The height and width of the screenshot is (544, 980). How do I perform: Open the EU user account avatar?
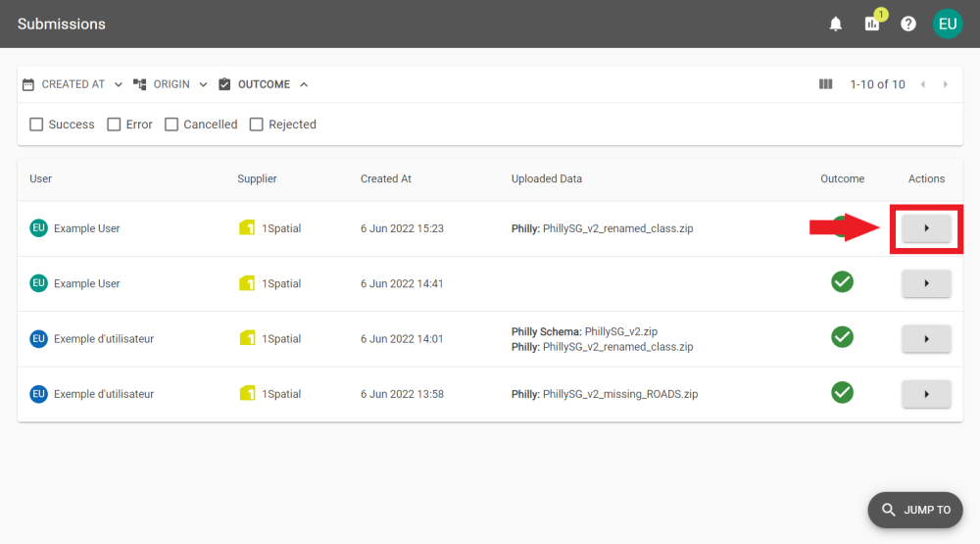click(948, 24)
